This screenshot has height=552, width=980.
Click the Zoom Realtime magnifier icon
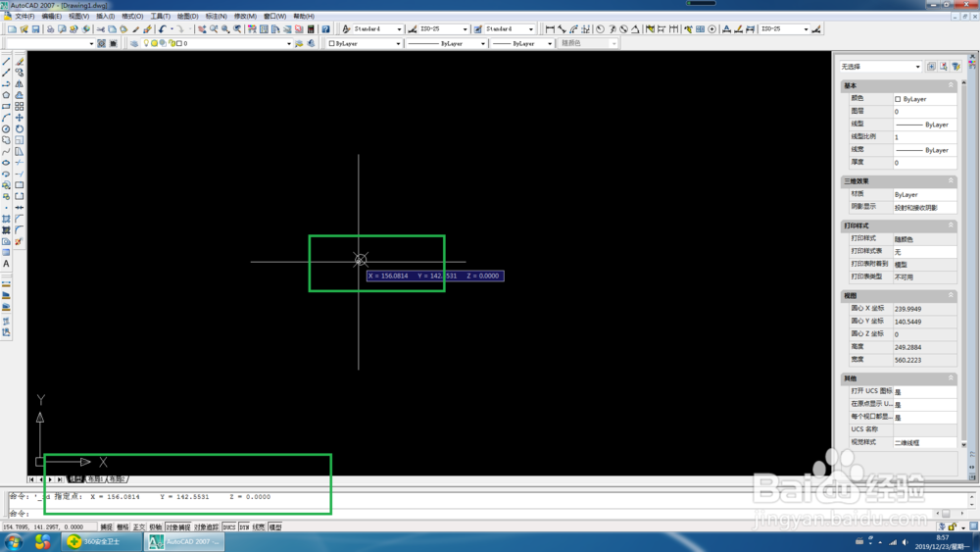pos(214,29)
